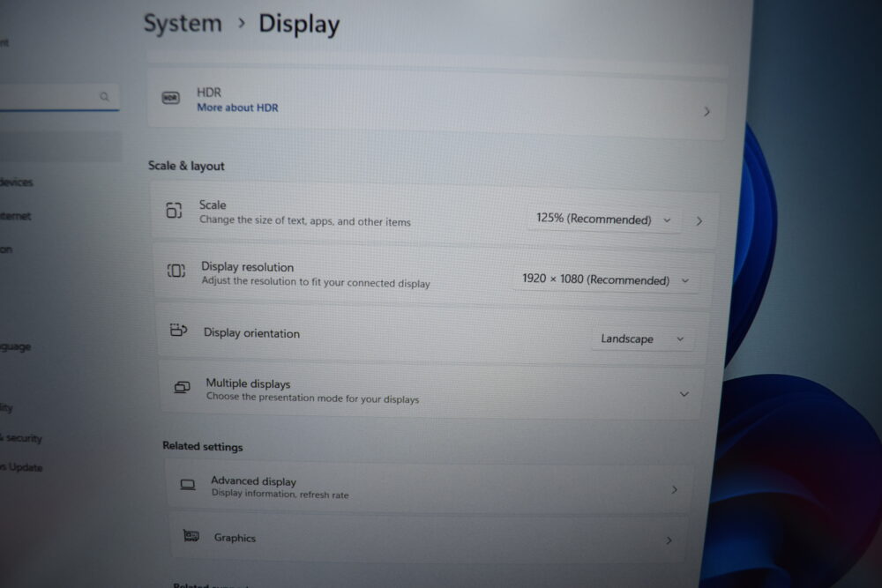Image resolution: width=882 pixels, height=588 pixels.
Task: Click the 'Display orientation' label
Action: pyautogui.click(x=251, y=332)
